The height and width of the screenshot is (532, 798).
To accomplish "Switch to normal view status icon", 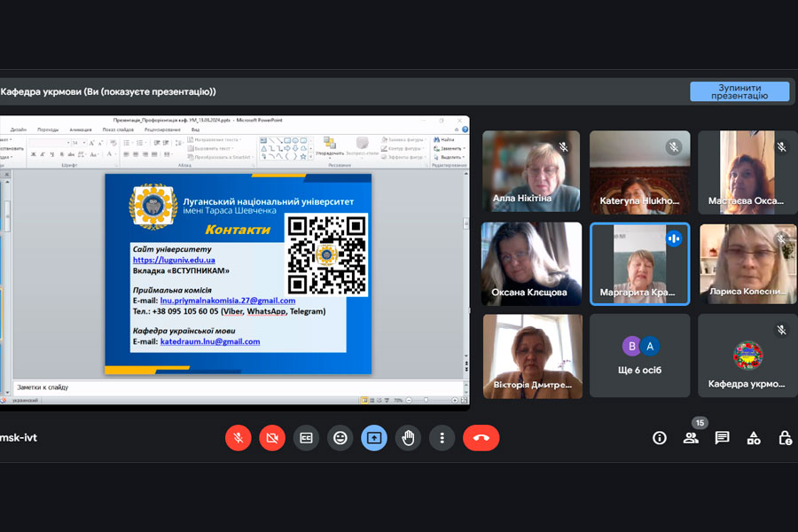I will point(364,401).
